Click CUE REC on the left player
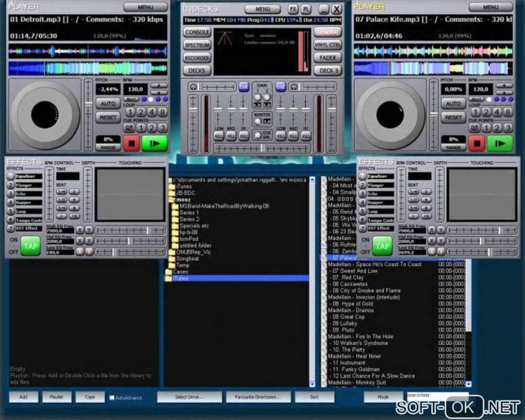The height and width of the screenshot is (420, 525). [x=129, y=128]
